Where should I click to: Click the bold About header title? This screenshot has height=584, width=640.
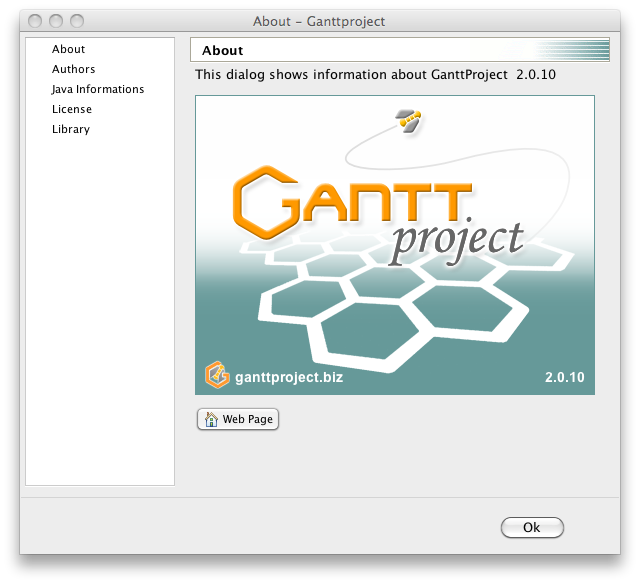222,51
